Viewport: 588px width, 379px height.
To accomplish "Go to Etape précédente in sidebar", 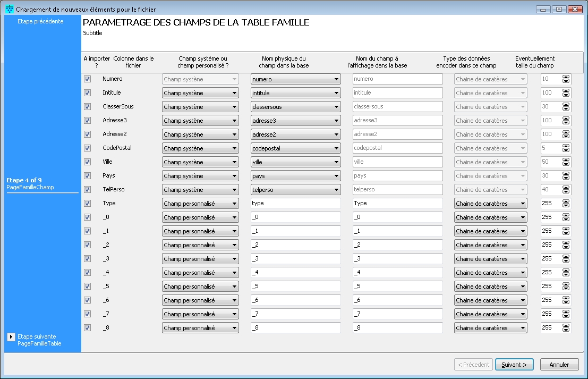I will click(x=40, y=21).
